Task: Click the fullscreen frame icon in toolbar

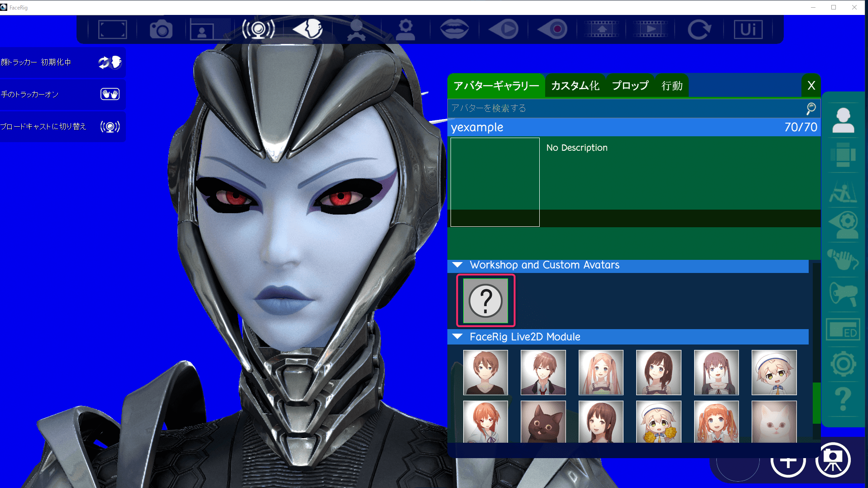Action: pyautogui.click(x=112, y=30)
